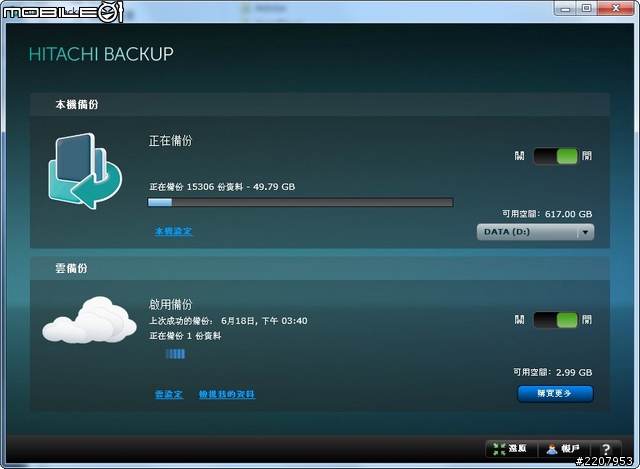Click the cloud backup cloud icon
The width and height of the screenshot is (640, 469).
[89, 320]
